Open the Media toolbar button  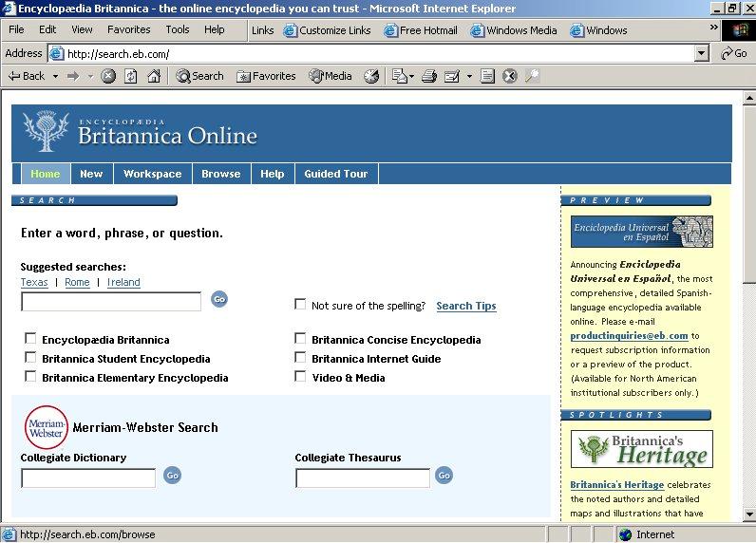(331, 76)
